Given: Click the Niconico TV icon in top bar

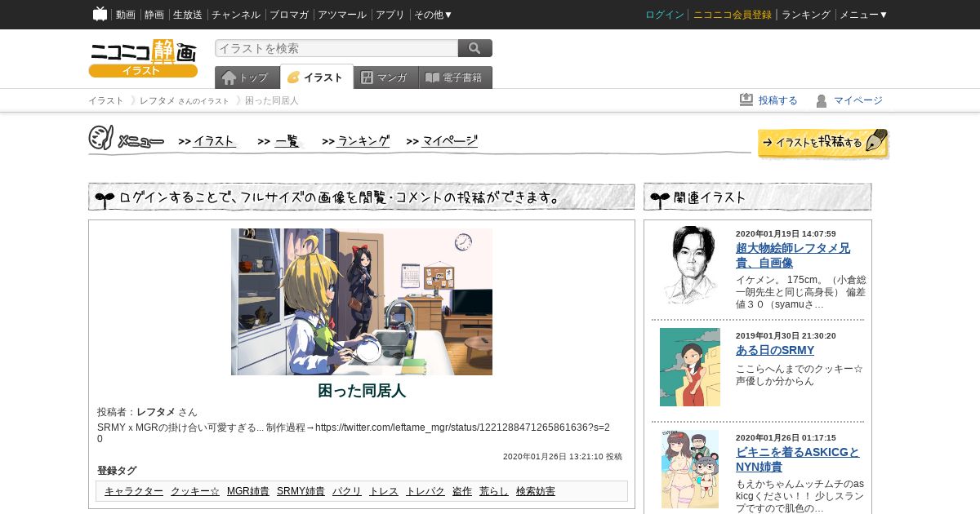Looking at the screenshot, I should (100, 14).
